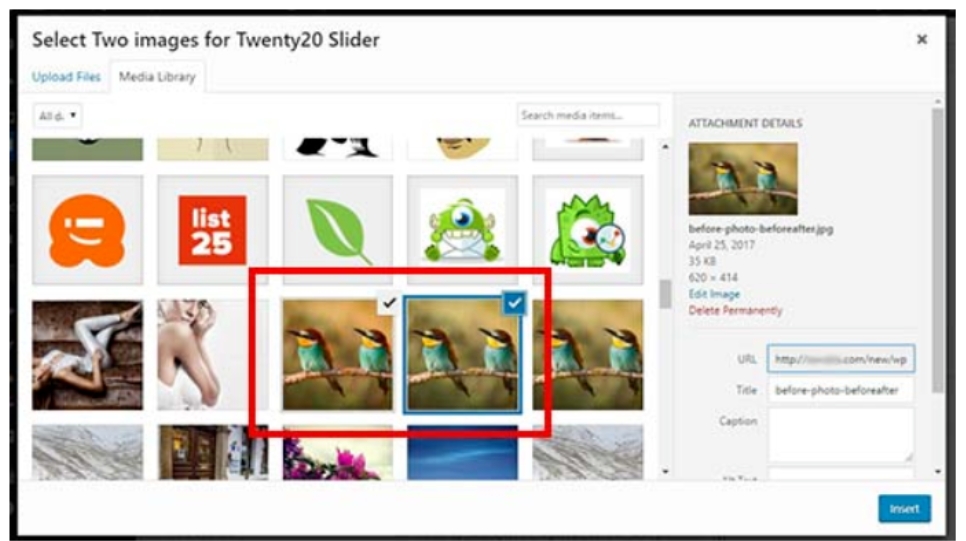Click the Delete Permanently link
The image size is (966, 541).
coord(735,310)
